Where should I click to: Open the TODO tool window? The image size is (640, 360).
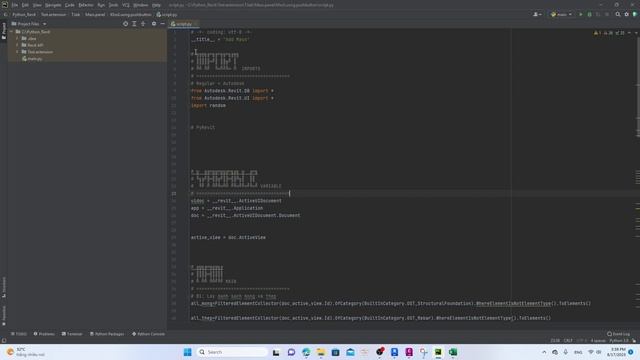(19, 334)
